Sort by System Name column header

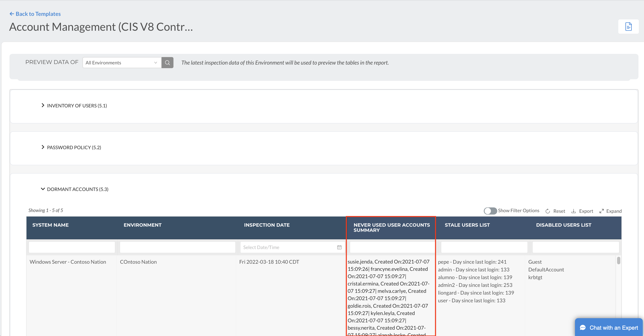tap(50, 225)
